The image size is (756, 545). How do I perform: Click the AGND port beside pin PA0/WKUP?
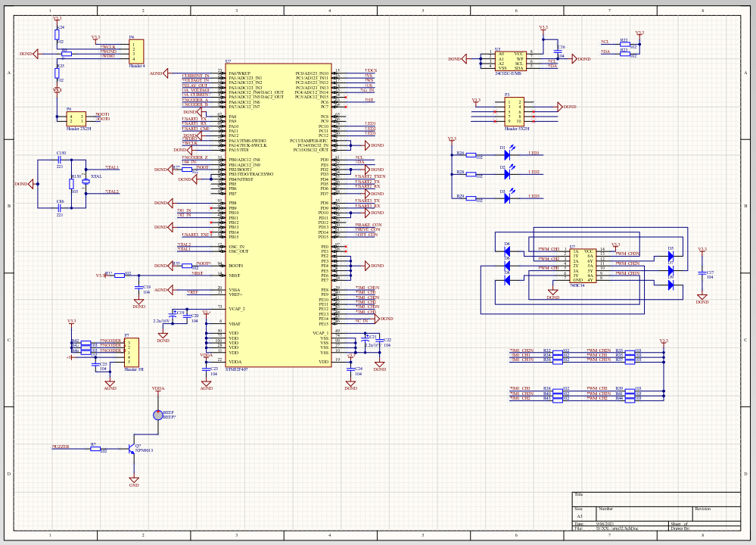point(166,73)
